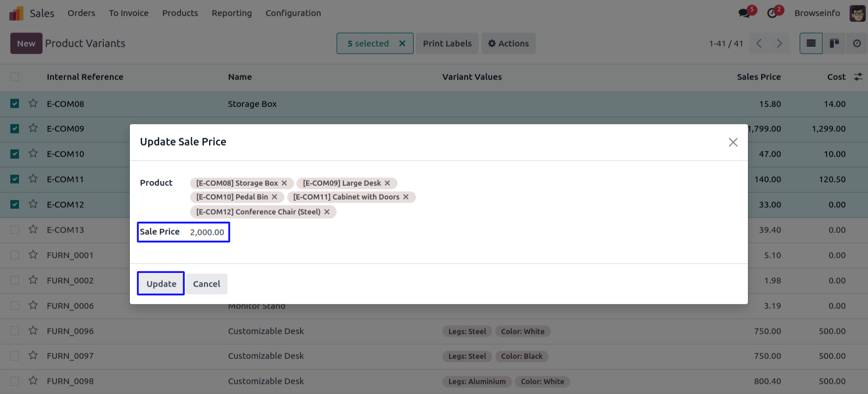Viewport: 868px width, 394px height.
Task: Open the Reporting menu
Action: tap(232, 13)
